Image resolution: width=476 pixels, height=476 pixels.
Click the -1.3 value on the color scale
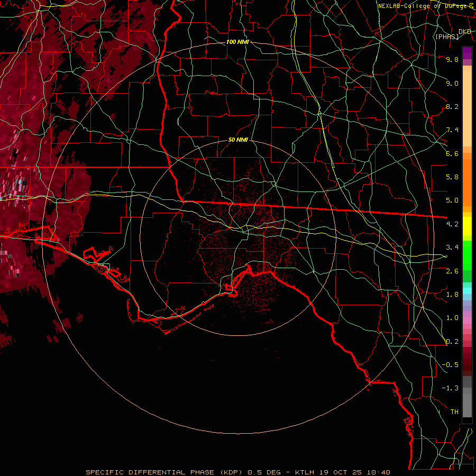(x=450, y=388)
